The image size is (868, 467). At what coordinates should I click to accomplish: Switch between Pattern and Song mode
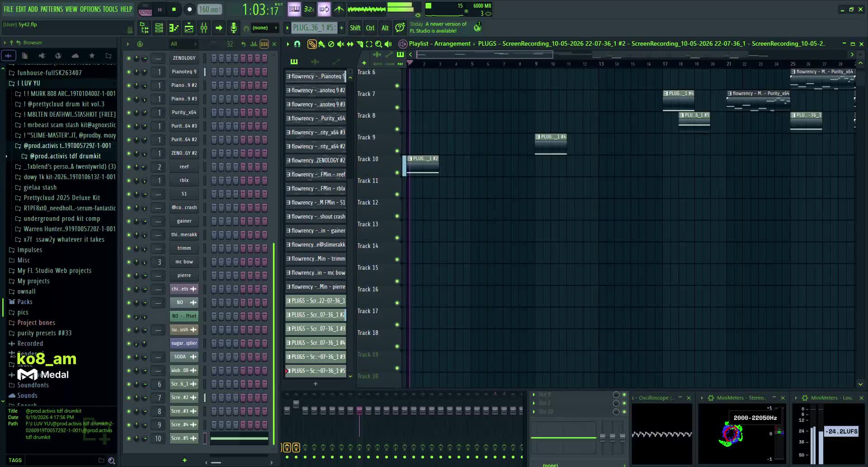coord(145,9)
